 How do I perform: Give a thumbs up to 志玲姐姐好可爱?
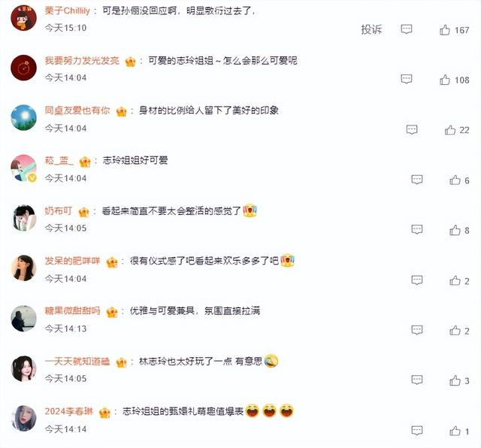coord(455,180)
